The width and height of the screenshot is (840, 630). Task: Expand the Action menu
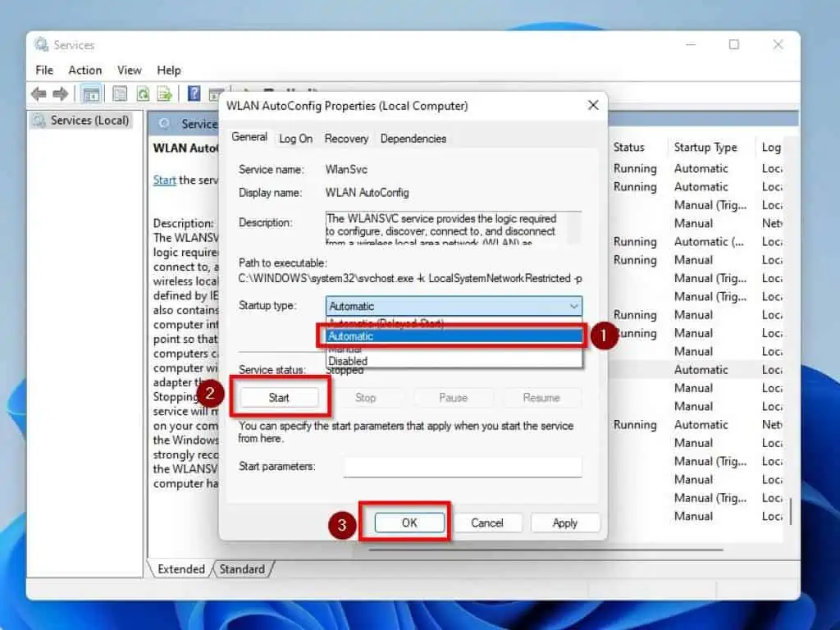coord(84,70)
